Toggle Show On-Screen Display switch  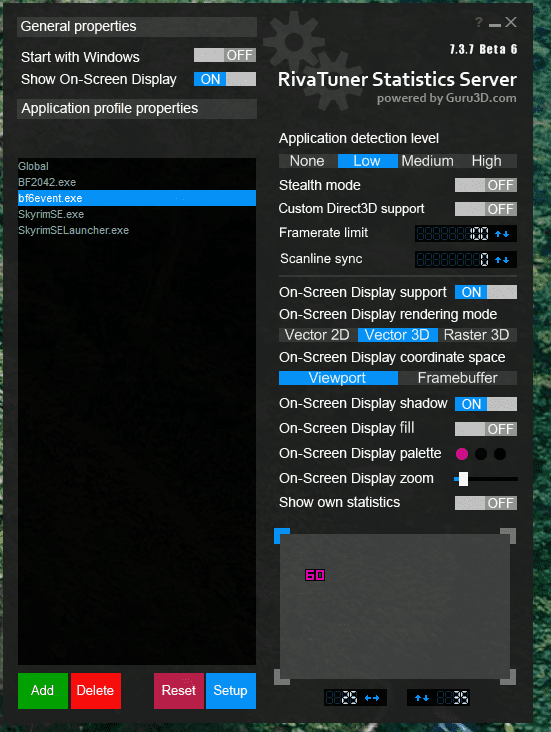click(x=225, y=79)
